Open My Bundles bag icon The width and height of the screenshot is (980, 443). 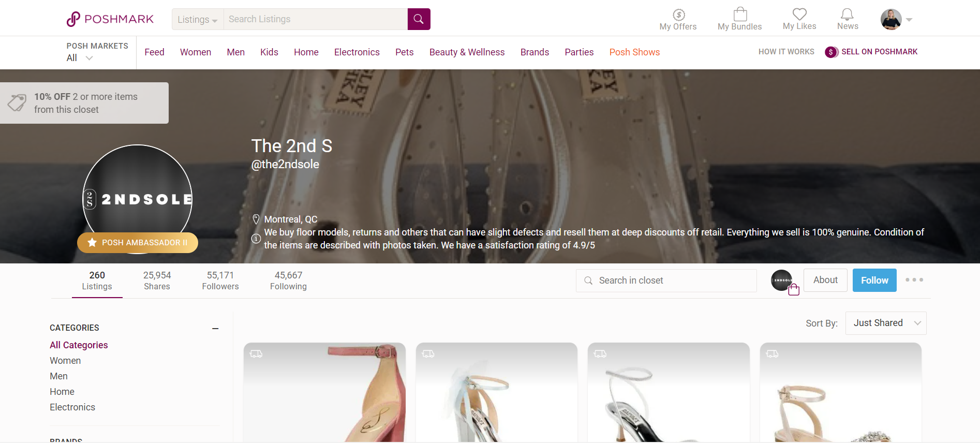click(739, 20)
